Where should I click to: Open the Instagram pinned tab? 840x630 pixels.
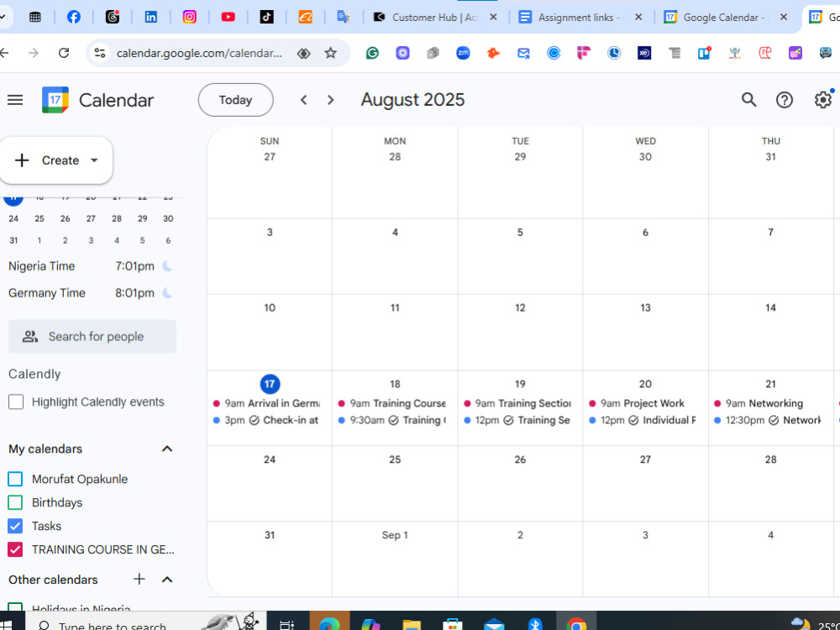click(190, 17)
